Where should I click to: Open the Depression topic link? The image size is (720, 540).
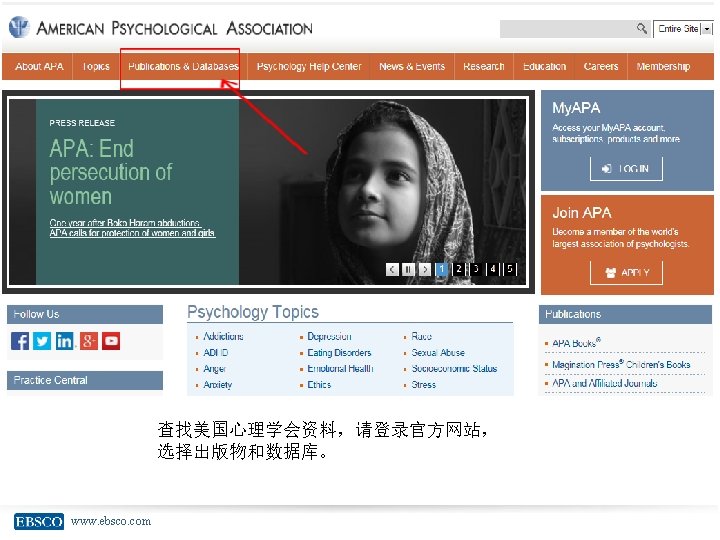[329, 336]
